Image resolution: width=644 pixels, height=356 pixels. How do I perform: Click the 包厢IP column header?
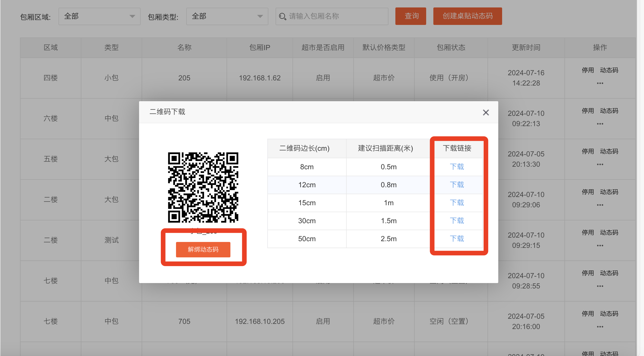[260, 48]
